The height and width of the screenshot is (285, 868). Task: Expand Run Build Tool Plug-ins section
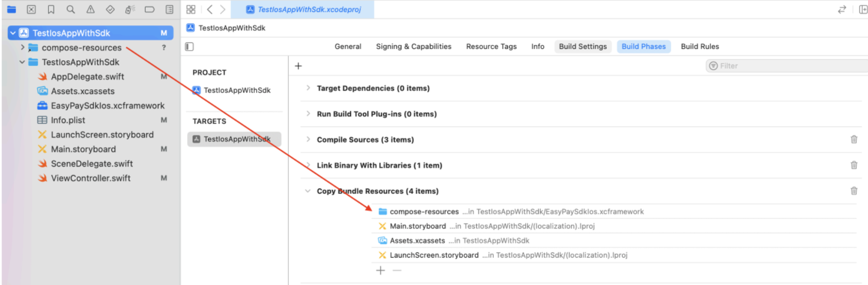click(308, 114)
